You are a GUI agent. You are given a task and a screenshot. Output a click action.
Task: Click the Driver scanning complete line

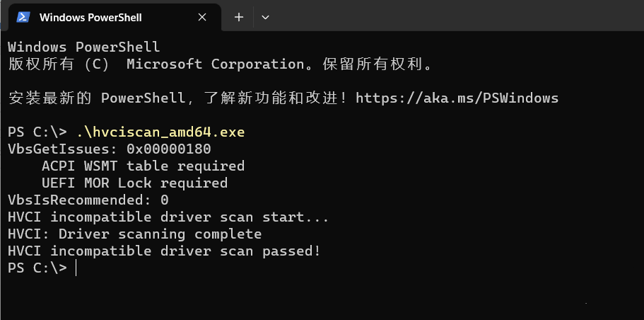point(134,234)
